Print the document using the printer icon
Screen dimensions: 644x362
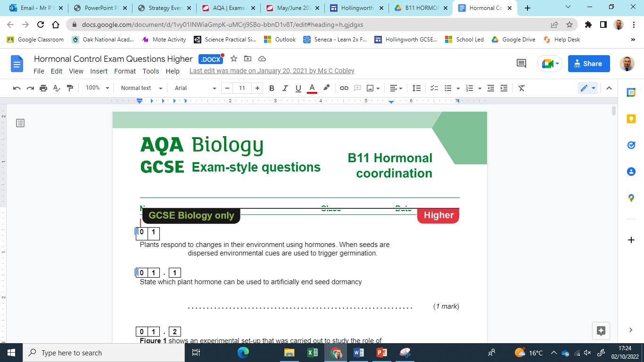click(x=43, y=88)
